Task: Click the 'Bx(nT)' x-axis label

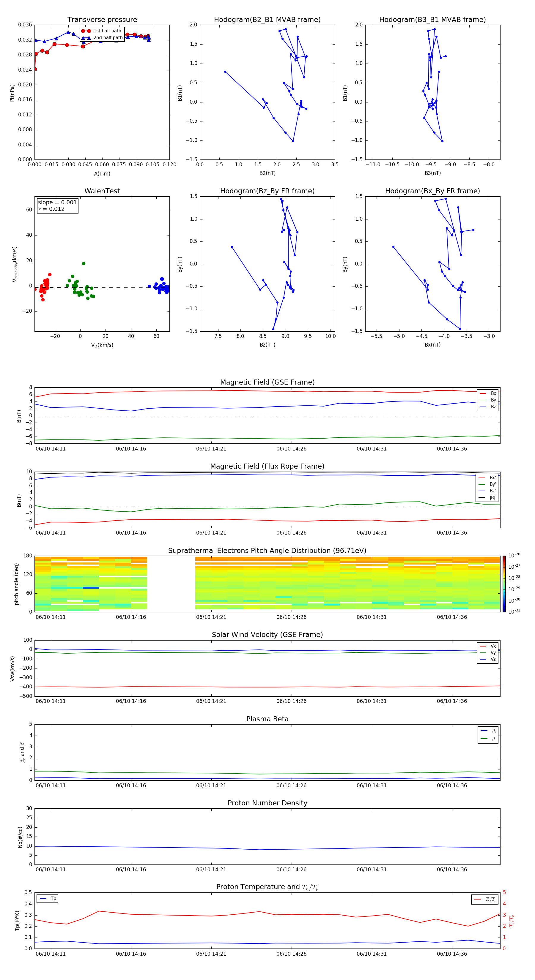Action: 432,345
